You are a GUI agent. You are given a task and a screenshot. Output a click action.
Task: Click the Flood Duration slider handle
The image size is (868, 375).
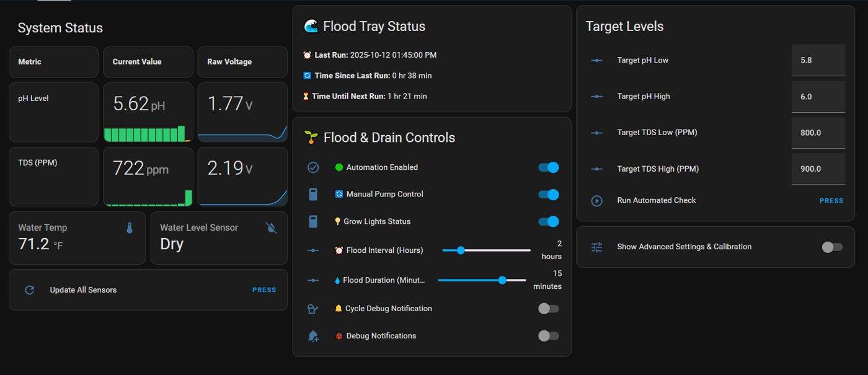pos(502,280)
